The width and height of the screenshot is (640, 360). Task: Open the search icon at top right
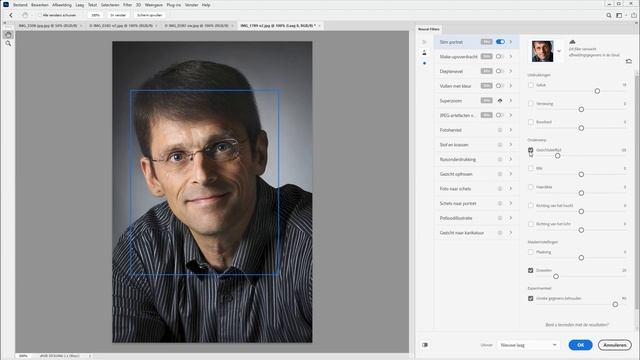[609, 15]
